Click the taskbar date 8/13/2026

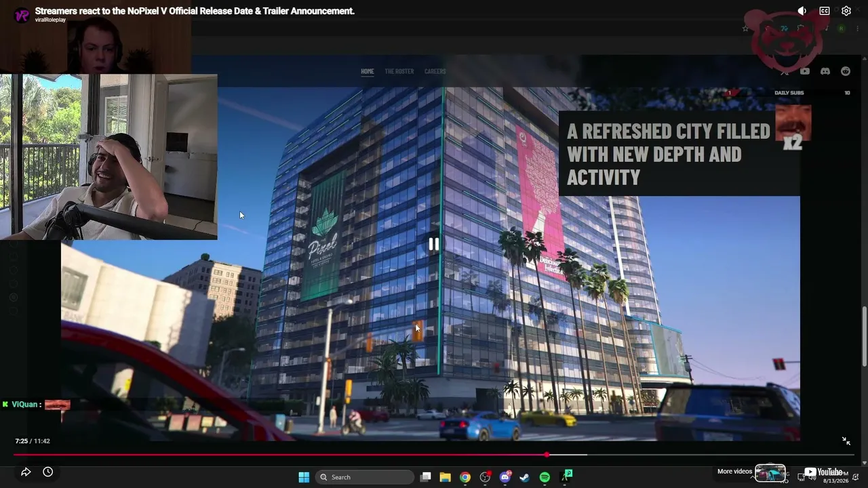point(836,481)
